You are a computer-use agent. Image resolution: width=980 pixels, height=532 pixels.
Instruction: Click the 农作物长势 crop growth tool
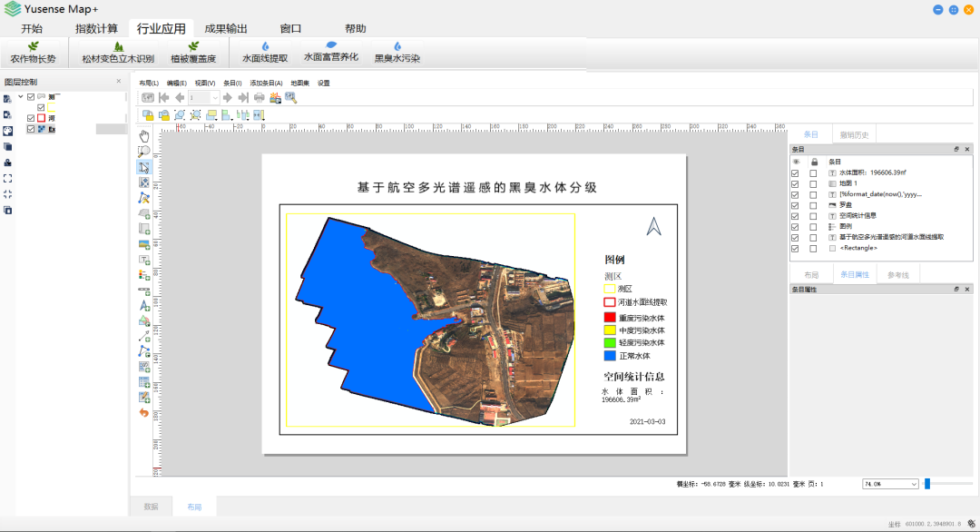click(34, 52)
